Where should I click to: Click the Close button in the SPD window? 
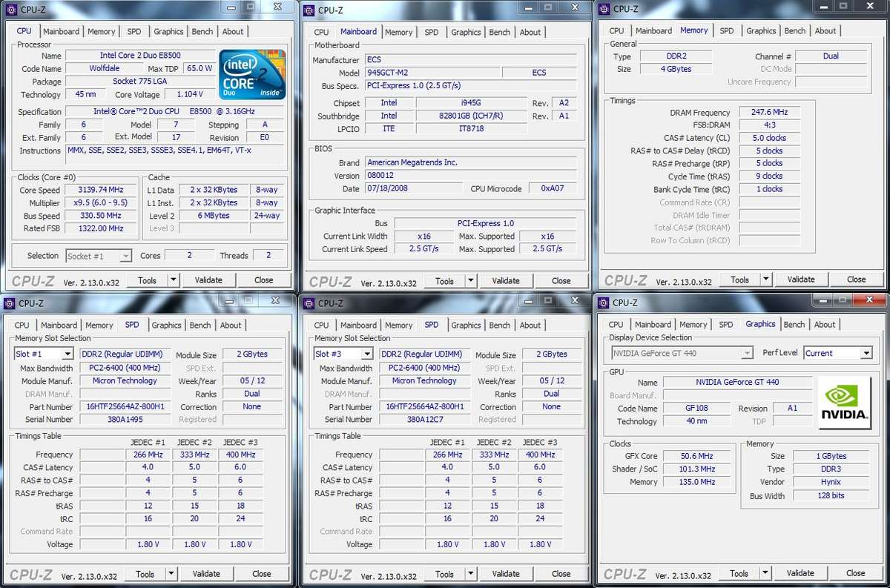pos(263,573)
